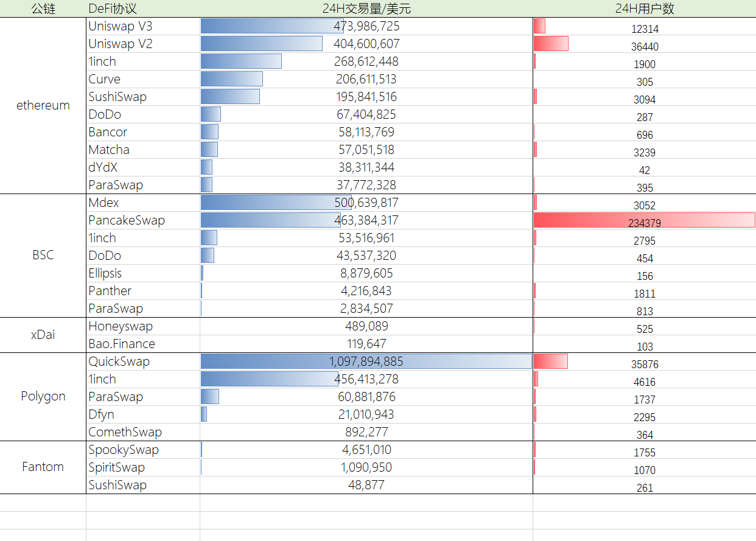756x541 pixels.
Task: Click the user count 12314
Action: [645, 29]
